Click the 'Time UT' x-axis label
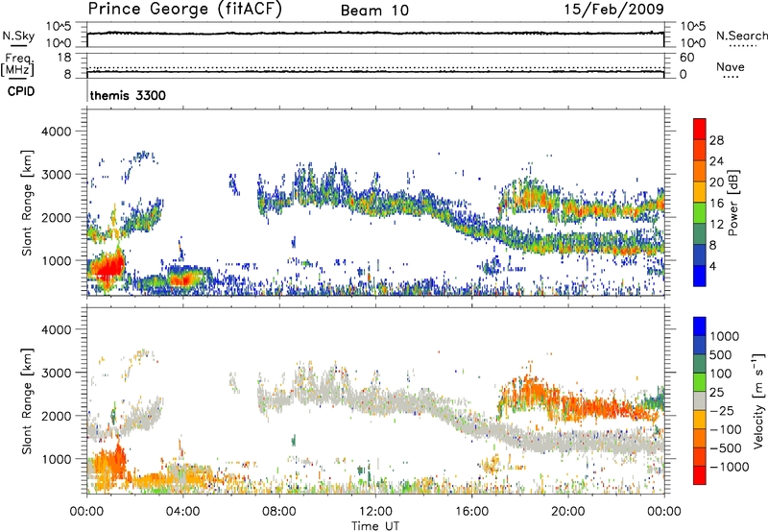Screen dimensions: 768x532 [x=375, y=526]
